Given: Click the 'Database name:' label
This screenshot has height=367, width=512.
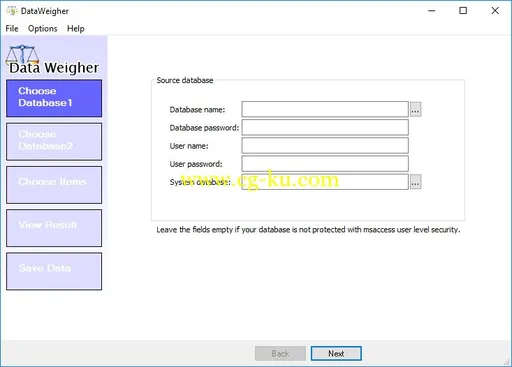Looking at the screenshot, I should tap(197, 110).
